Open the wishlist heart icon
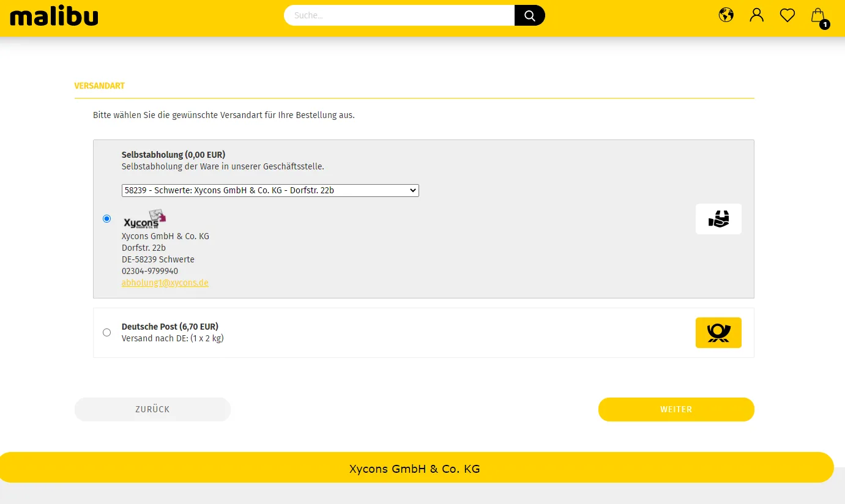The height and width of the screenshot is (504, 845). pyautogui.click(x=787, y=15)
